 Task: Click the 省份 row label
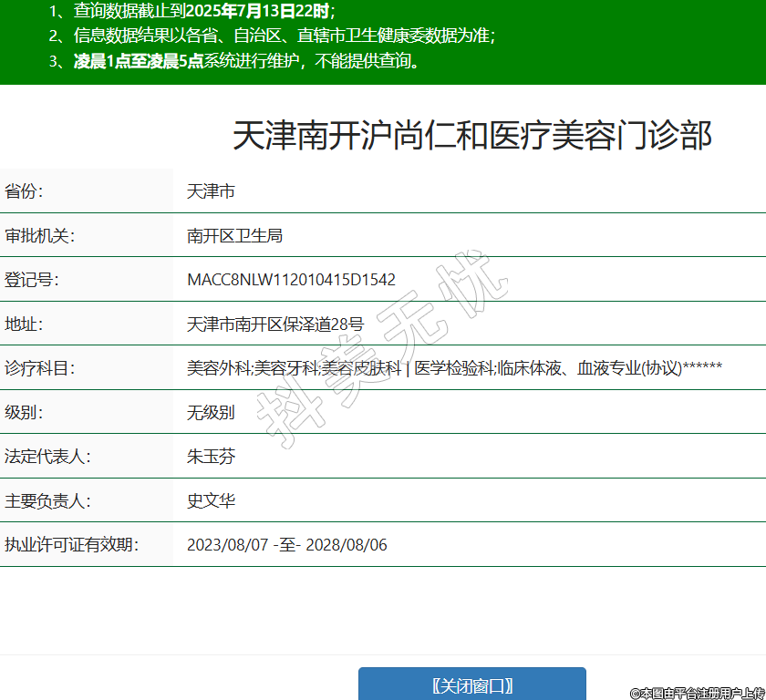pos(25,191)
